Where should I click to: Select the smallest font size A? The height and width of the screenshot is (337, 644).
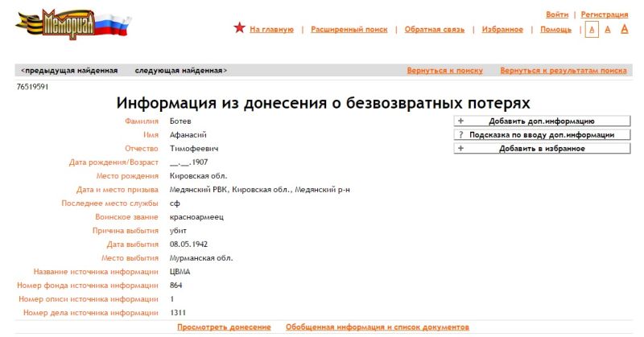592,30
